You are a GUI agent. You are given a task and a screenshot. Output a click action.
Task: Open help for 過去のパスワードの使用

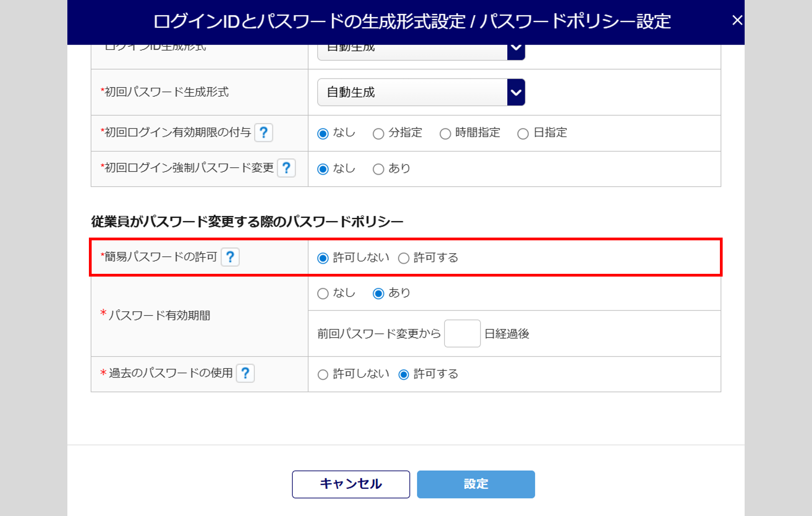[x=245, y=373]
